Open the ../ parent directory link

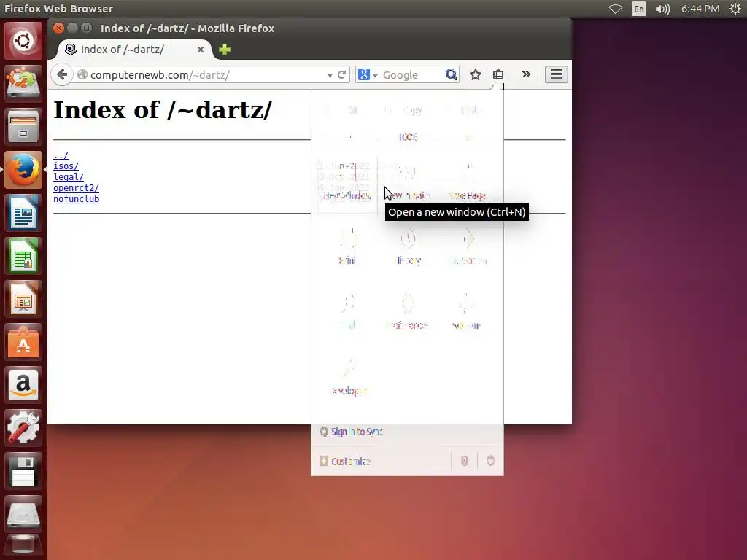[x=61, y=155]
